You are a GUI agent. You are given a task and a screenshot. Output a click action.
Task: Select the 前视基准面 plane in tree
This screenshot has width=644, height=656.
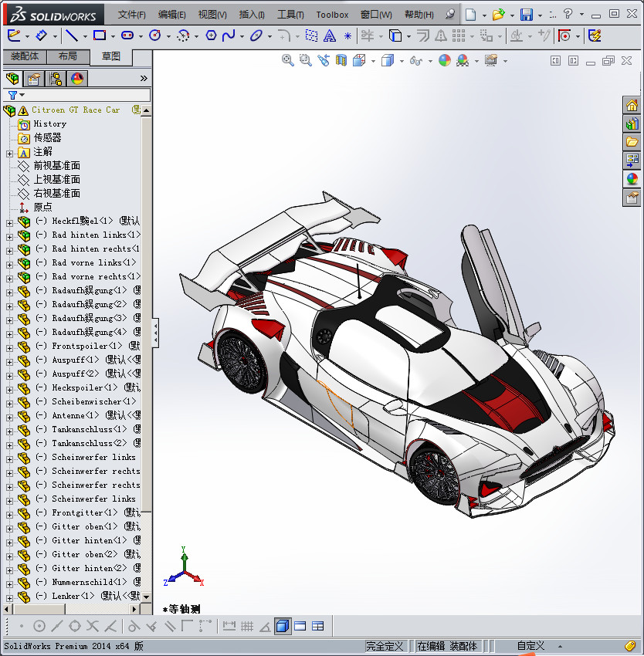pyautogui.click(x=56, y=166)
